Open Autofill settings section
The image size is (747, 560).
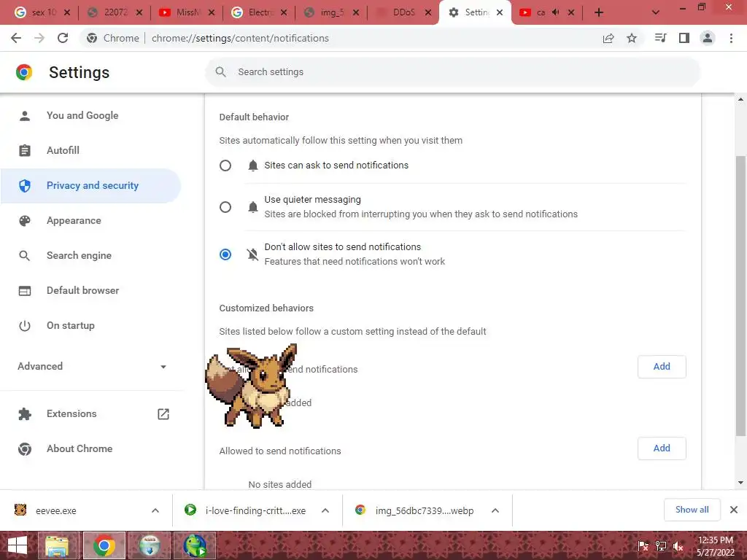(90, 150)
